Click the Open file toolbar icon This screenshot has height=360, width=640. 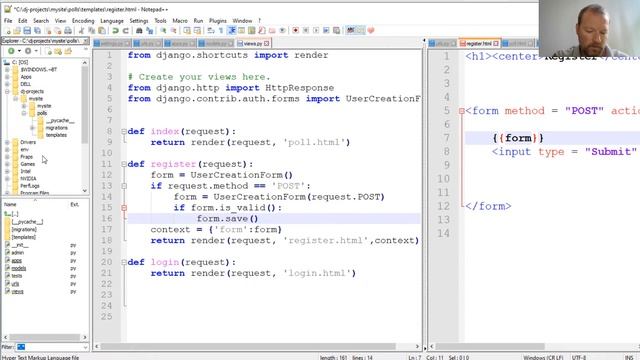[17, 31]
